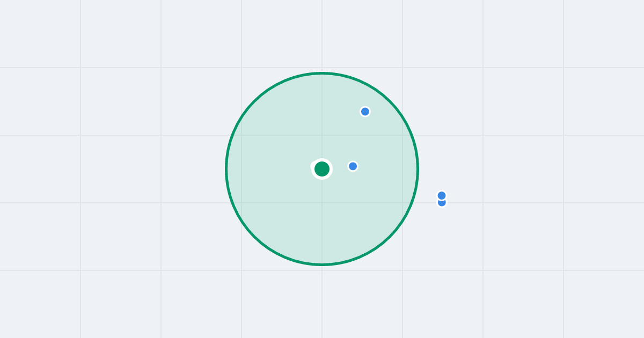Select the blue dot in the circle's upper right
The width and height of the screenshot is (644, 338).
click(365, 112)
